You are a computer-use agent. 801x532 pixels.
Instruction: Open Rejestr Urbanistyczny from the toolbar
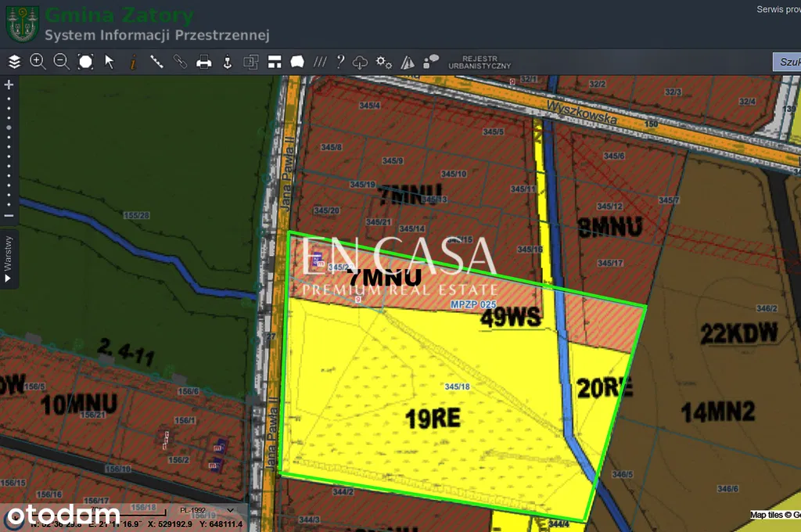point(480,63)
